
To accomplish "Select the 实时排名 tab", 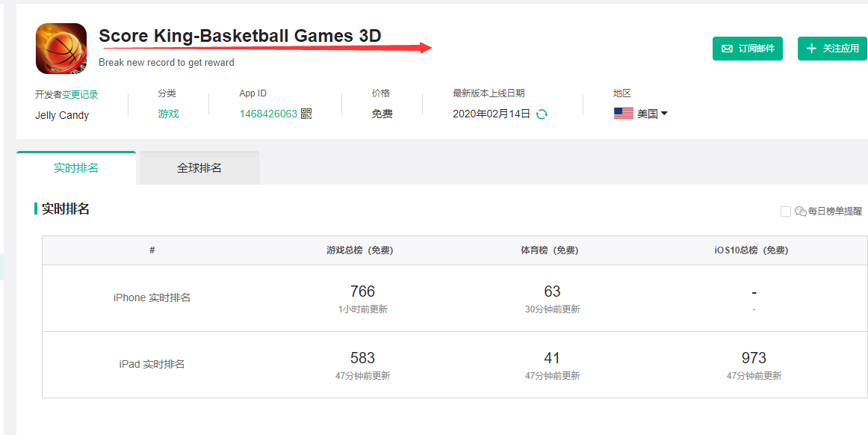I will (x=76, y=168).
